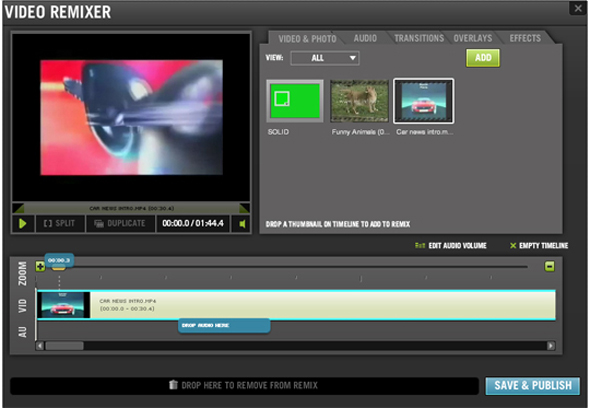This screenshot has width=590, height=408.
Task: Switch to the Overlays tab
Action: pyautogui.click(x=473, y=38)
